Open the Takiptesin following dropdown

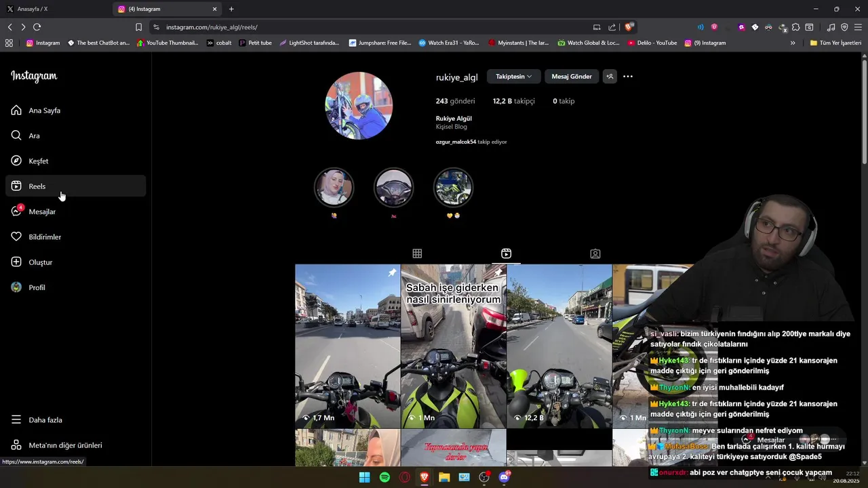pos(513,77)
